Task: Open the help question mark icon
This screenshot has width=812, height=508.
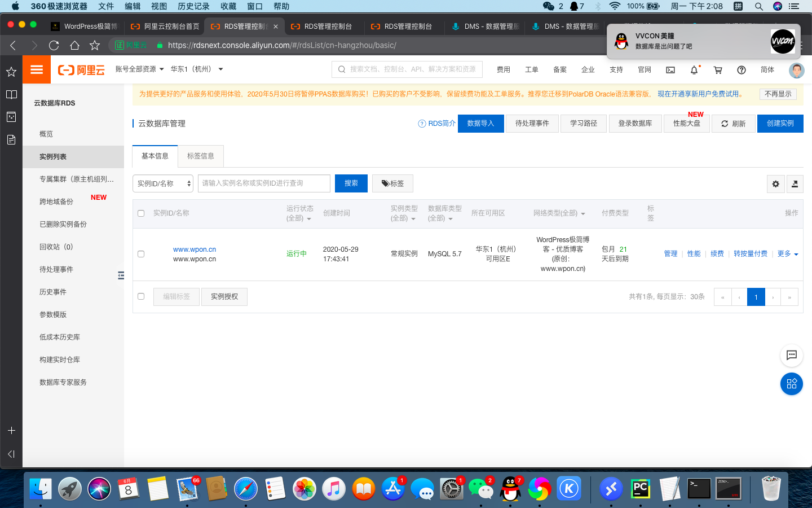Action: point(742,70)
